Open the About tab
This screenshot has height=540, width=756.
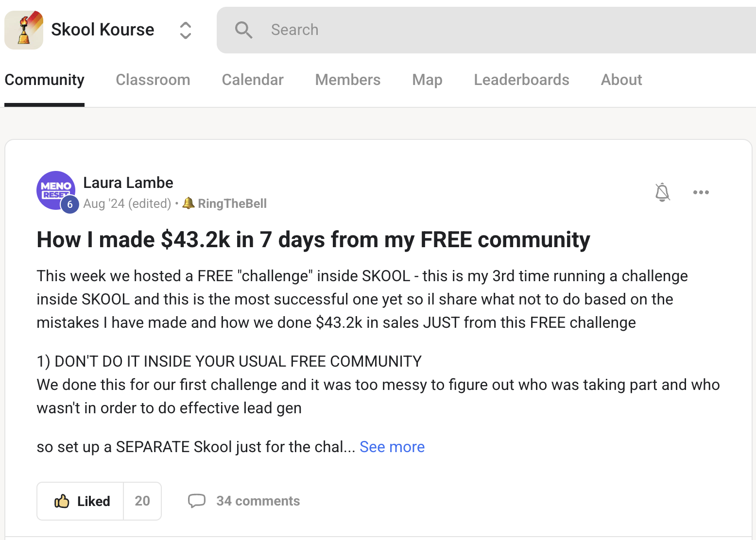pos(621,80)
